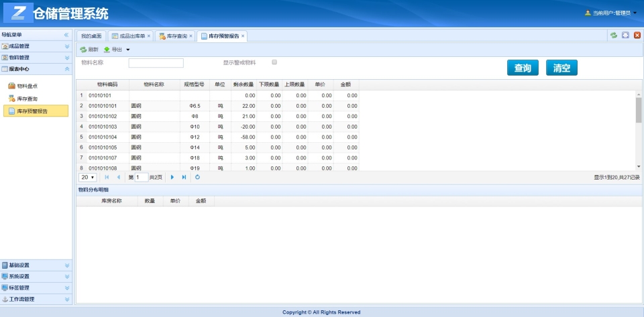Image resolution: width=644 pixels, height=317 pixels.
Task: Click green refresh icon at top right
Action: 613,36
